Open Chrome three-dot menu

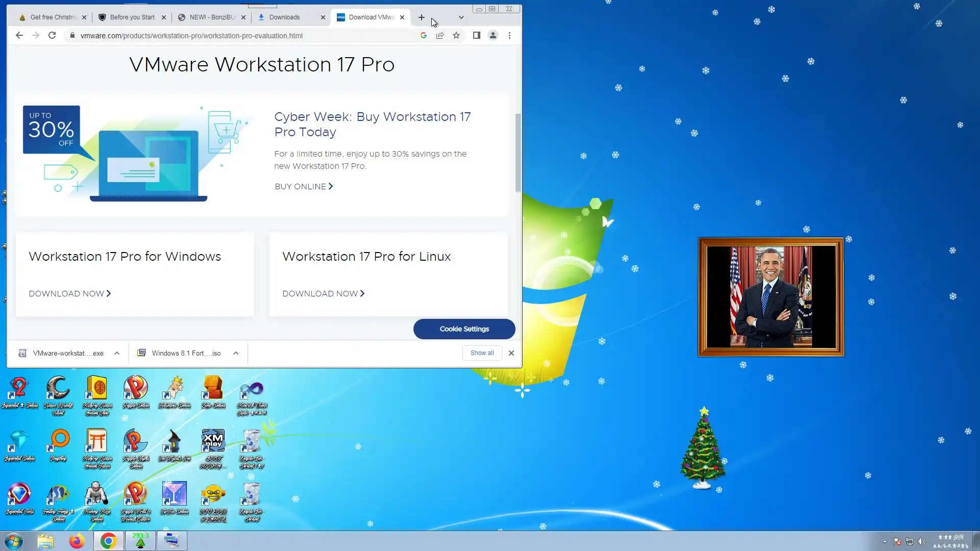click(509, 36)
